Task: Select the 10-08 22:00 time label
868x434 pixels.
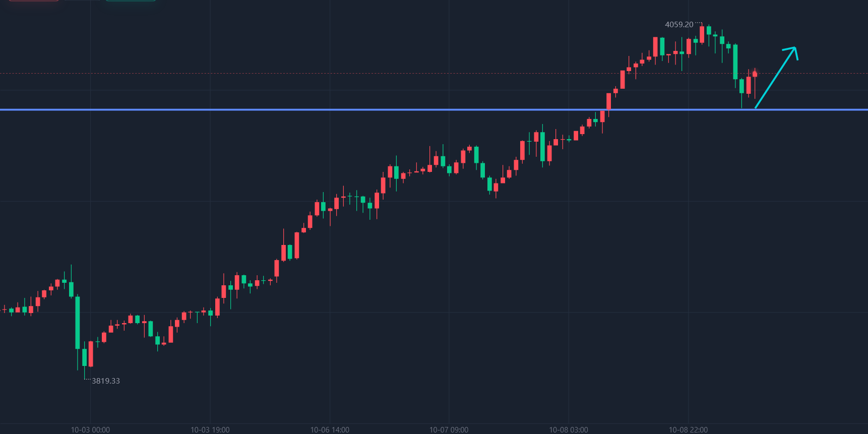Action: (688, 429)
